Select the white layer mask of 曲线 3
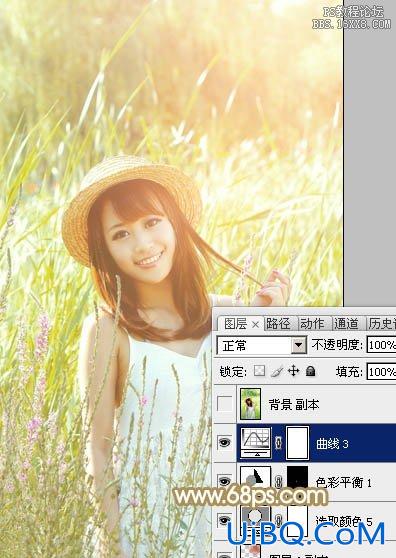Screen dimensions: 396x558 (297, 443)
